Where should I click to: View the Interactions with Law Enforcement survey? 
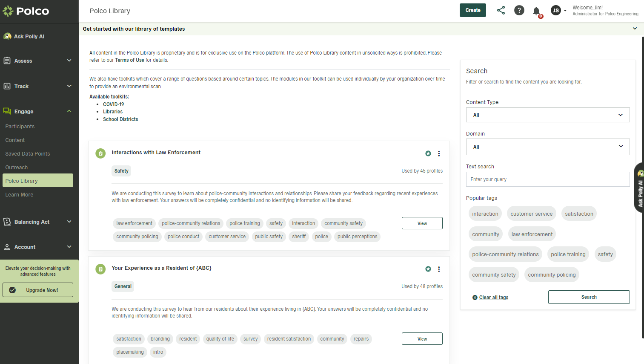pos(422,223)
